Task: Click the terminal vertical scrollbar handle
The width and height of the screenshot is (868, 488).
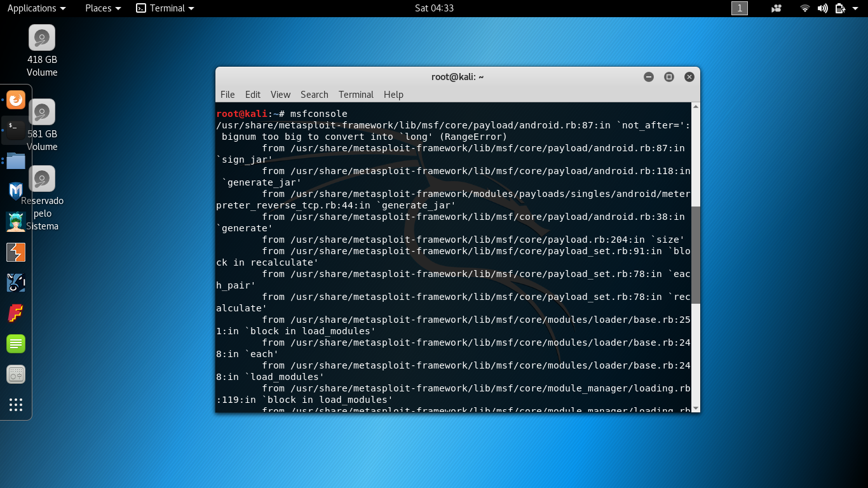Action: (x=695, y=254)
